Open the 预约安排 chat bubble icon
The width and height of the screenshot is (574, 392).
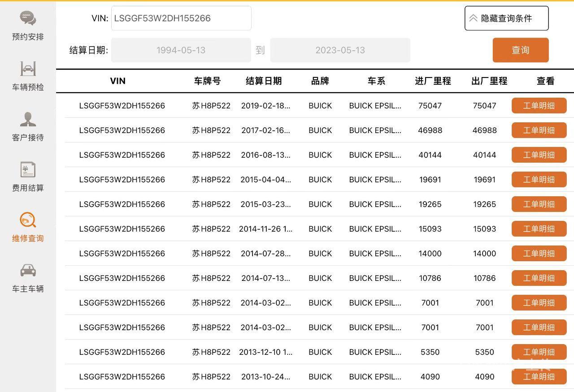point(28,18)
